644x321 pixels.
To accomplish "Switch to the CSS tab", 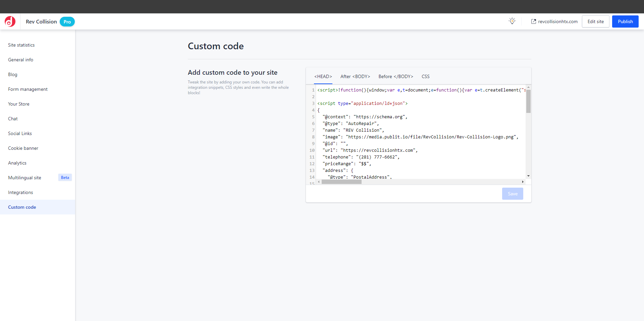I will (425, 76).
